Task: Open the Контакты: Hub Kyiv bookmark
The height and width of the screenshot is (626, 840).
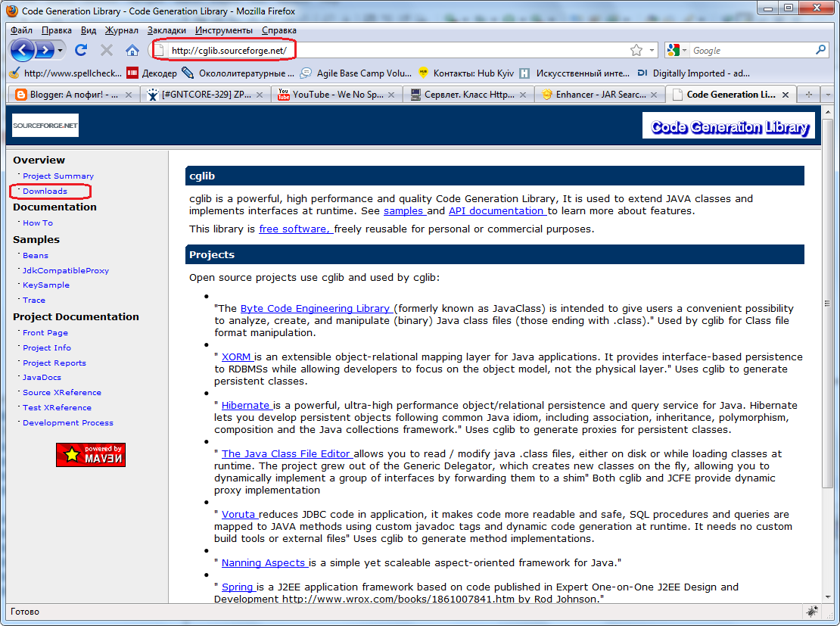Action: [x=466, y=73]
